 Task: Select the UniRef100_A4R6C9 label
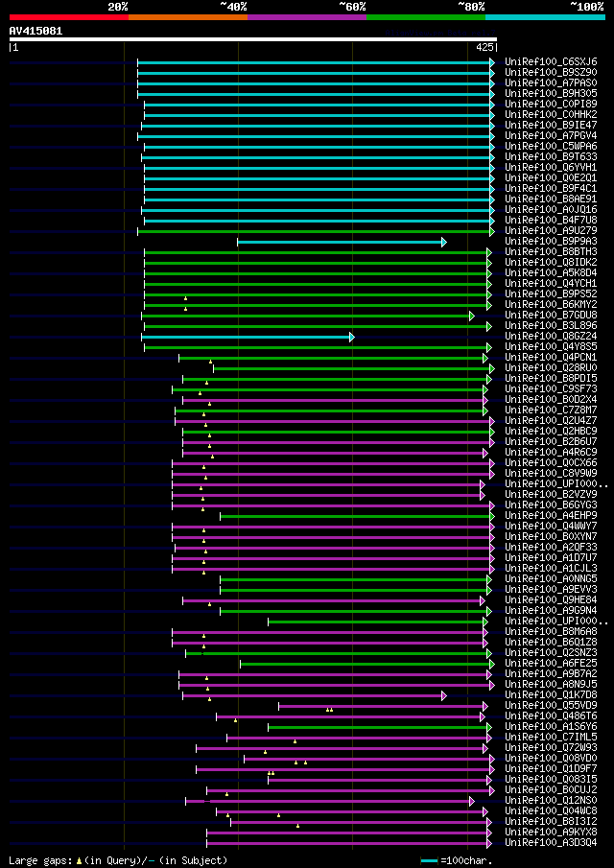[x=551, y=452]
